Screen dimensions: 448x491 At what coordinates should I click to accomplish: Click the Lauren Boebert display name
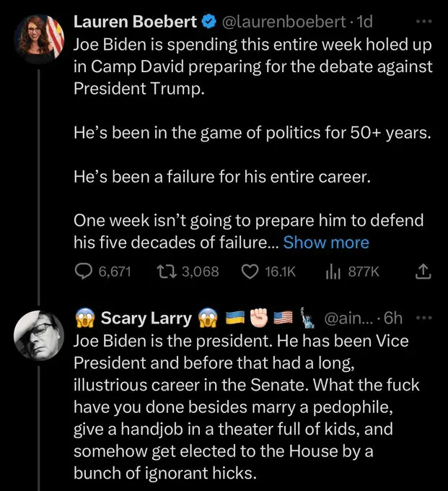135,22
